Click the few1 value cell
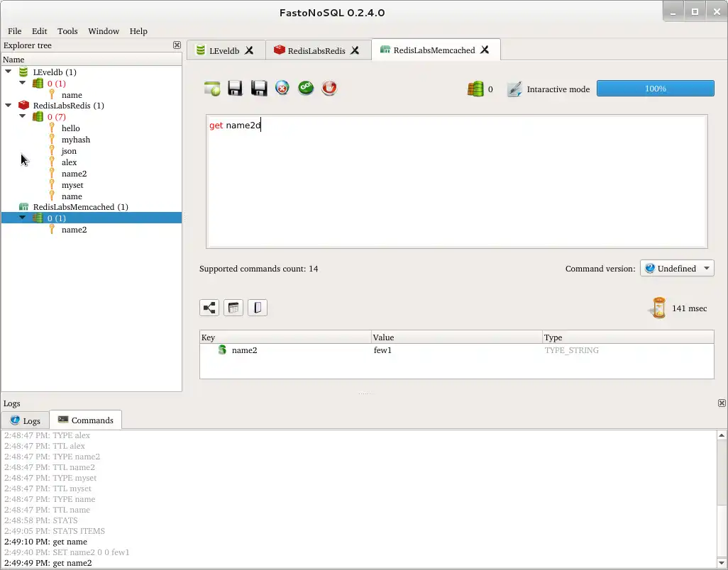This screenshot has width=728, height=570. click(382, 350)
